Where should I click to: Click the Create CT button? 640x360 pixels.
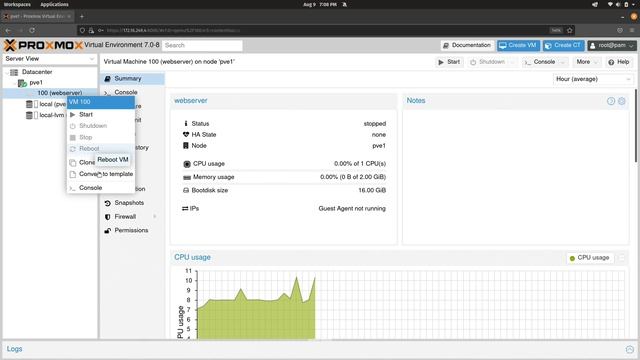563,46
